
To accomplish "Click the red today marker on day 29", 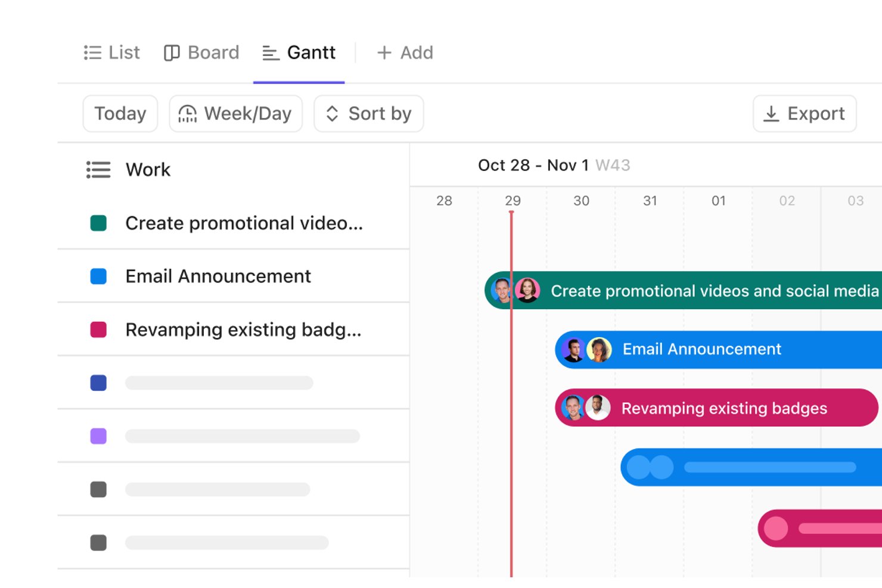I will (x=511, y=393).
